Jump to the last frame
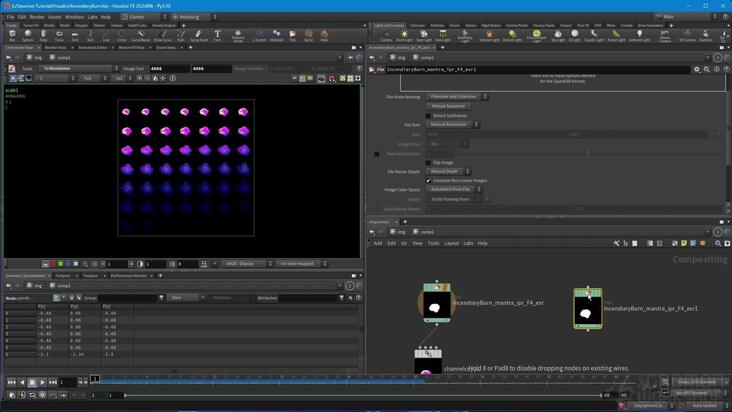Viewport: 732px width, 412px height. 53,382
